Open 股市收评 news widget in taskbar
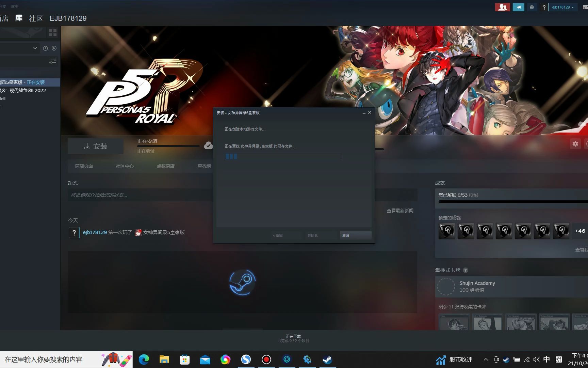The width and height of the screenshot is (588, 368). pos(455,359)
